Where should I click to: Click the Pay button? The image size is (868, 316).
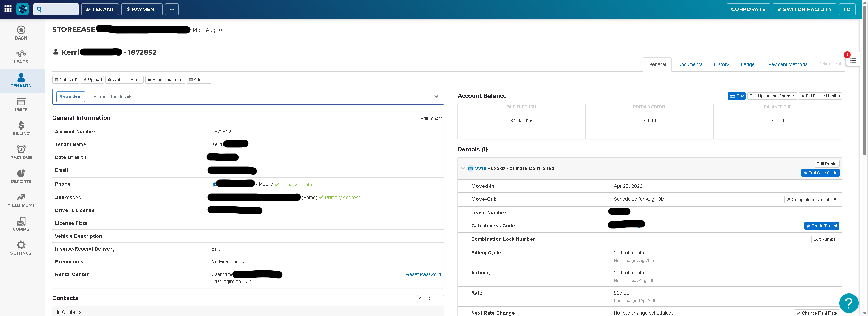[x=737, y=96]
